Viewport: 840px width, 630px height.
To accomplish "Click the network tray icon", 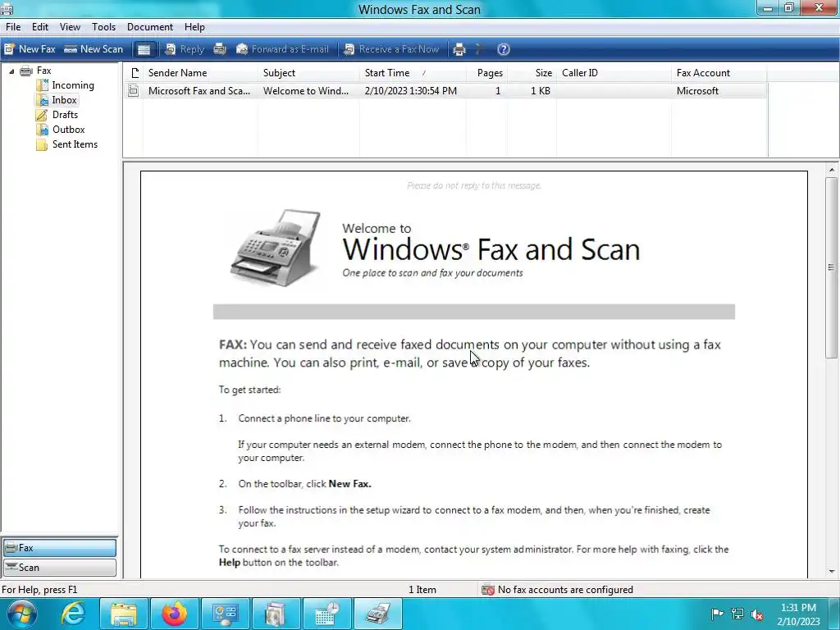I will pos(737,614).
